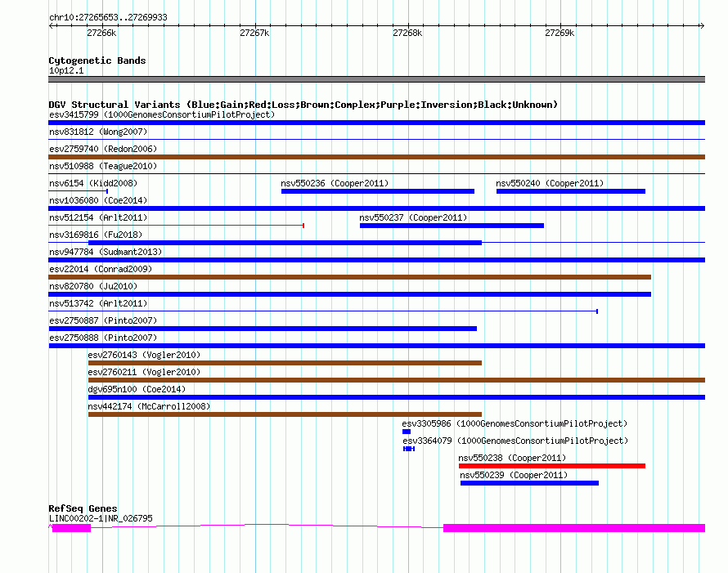The height and width of the screenshot is (573, 728).
Task: Select the 27267k ruler tick label
Action: pyautogui.click(x=254, y=33)
